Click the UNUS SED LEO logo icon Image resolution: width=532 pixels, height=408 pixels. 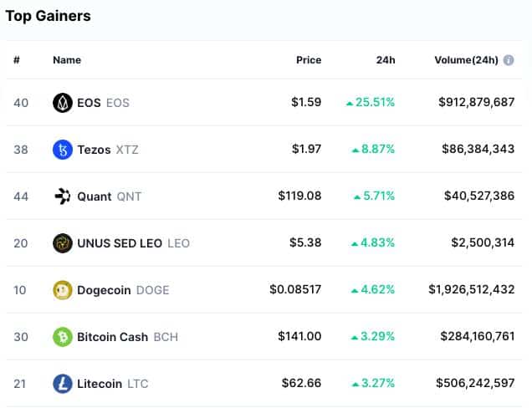pos(63,243)
